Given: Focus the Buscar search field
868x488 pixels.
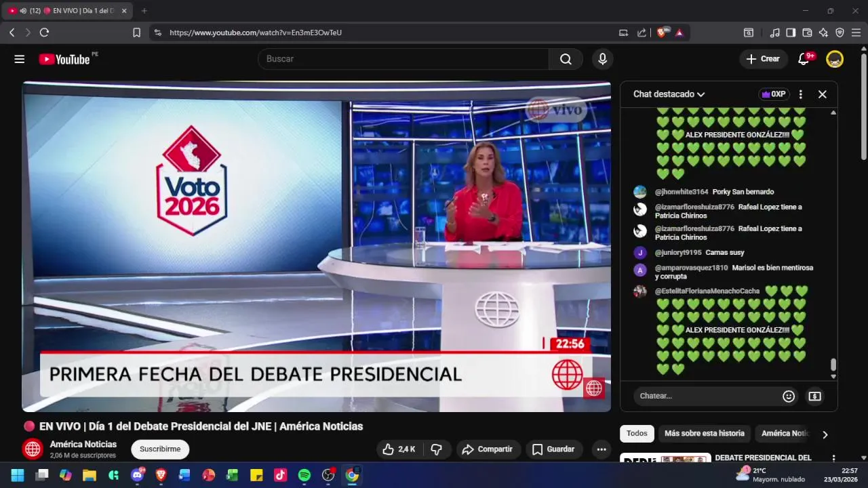Looking at the screenshot, I should (x=403, y=59).
